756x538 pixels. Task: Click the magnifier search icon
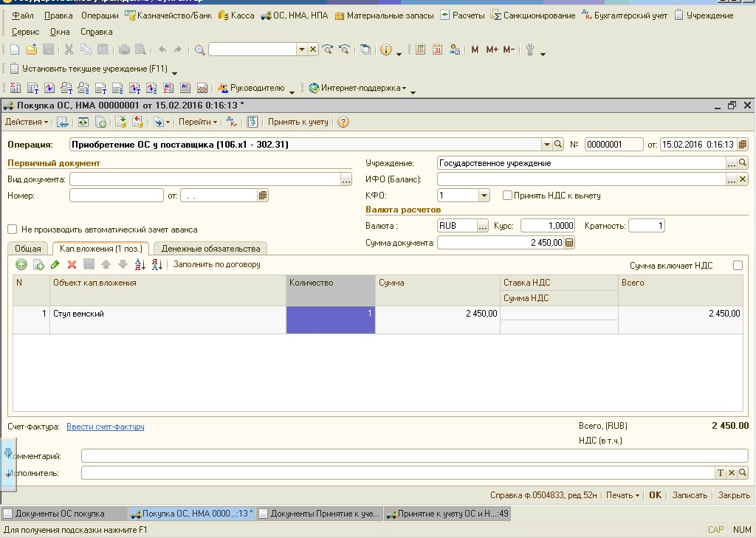click(x=200, y=49)
